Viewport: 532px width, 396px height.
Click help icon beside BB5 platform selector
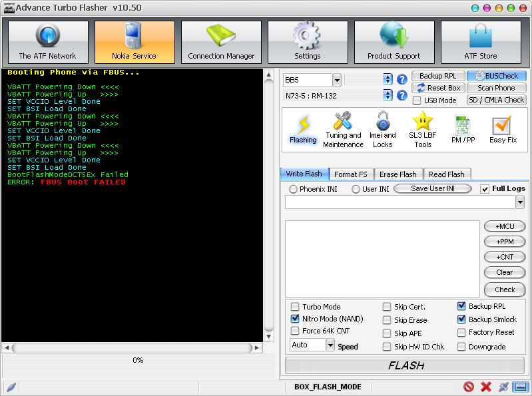402,80
